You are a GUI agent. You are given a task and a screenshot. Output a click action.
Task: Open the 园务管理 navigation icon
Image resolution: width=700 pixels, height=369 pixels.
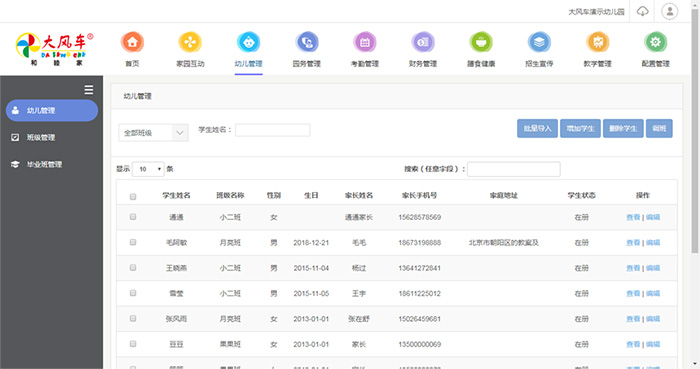pyautogui.click(x=307, y=42)
